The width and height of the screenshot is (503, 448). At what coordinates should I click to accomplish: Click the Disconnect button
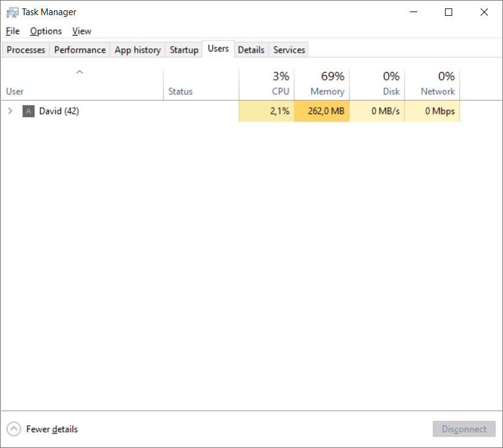pos(464,429)
